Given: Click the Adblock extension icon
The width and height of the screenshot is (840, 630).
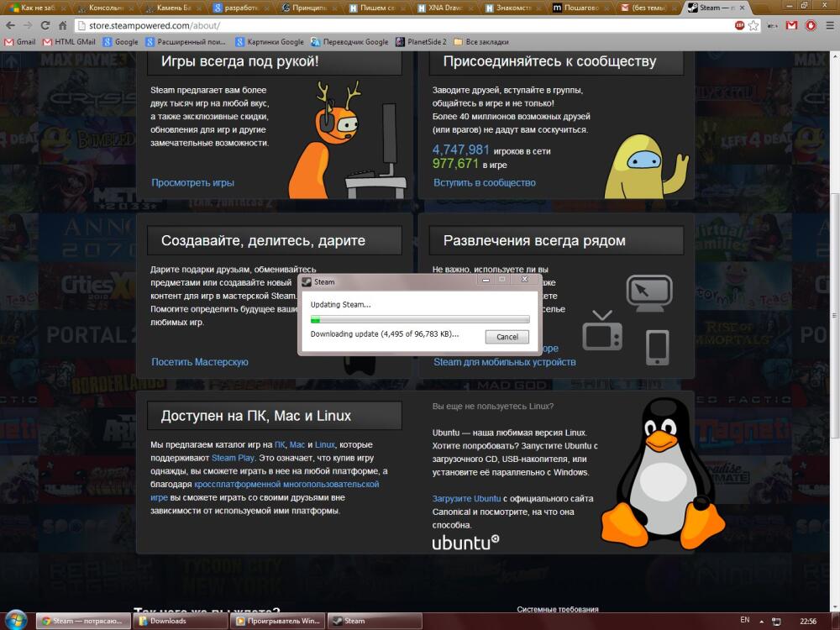Looking at the screenshot, I should (740, 25).
